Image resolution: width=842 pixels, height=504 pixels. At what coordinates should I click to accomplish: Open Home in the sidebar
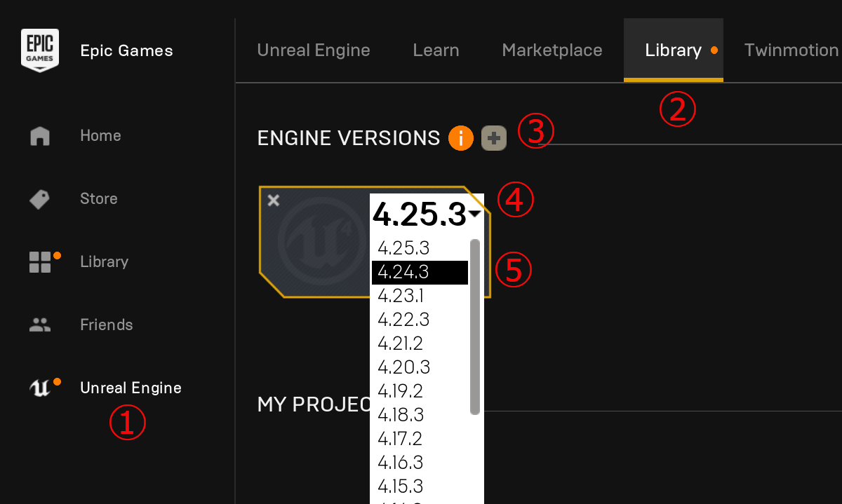pyautogui.click(x=100, y=135)
